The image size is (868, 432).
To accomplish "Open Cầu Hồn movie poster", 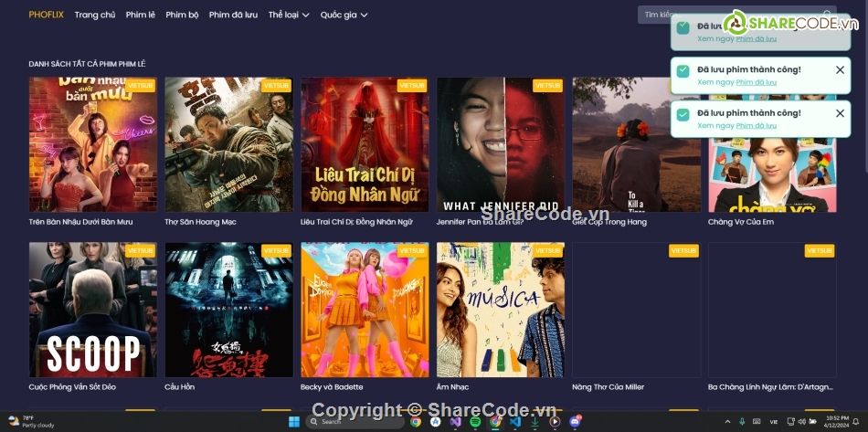I will click(x=228, y=310).
